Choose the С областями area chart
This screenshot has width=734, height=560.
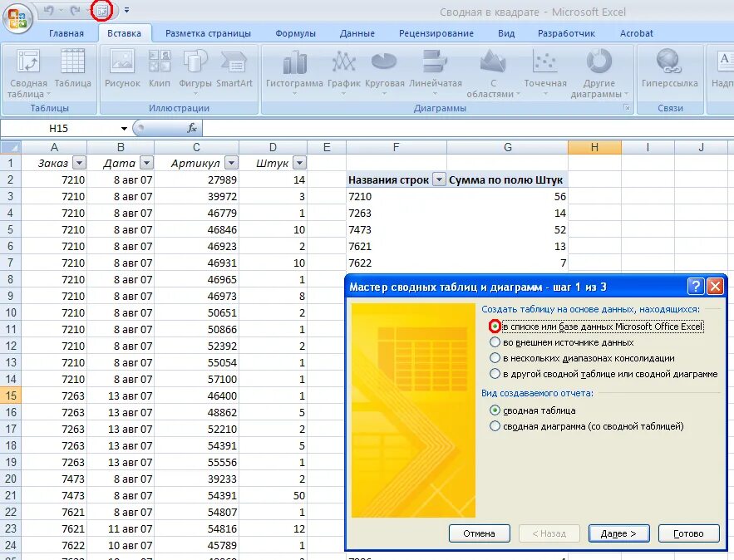pyautogui.click(x=493, y=74)
